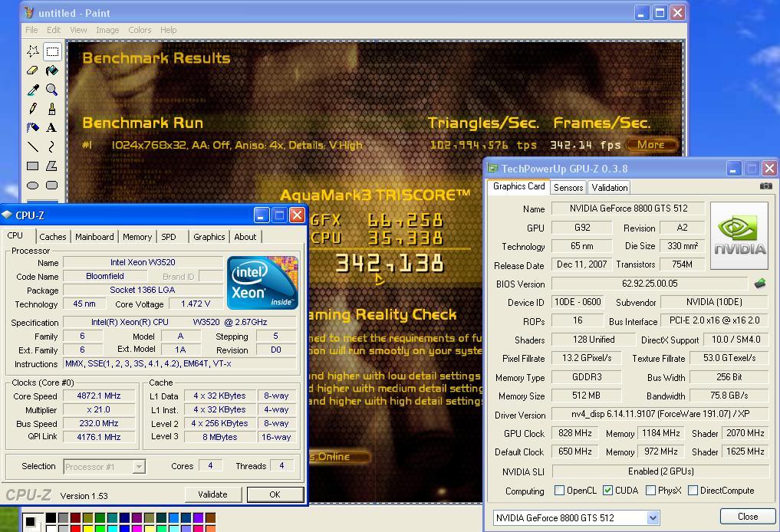Click the OK button in CPU-Z
The width and height of the screenshot is (780, 532).
click(275, 494)
